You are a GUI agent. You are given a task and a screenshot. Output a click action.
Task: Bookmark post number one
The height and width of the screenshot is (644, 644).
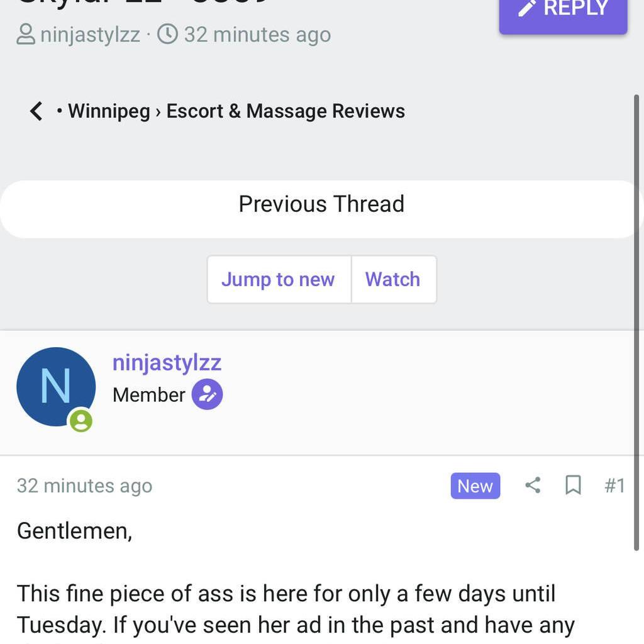573,486
